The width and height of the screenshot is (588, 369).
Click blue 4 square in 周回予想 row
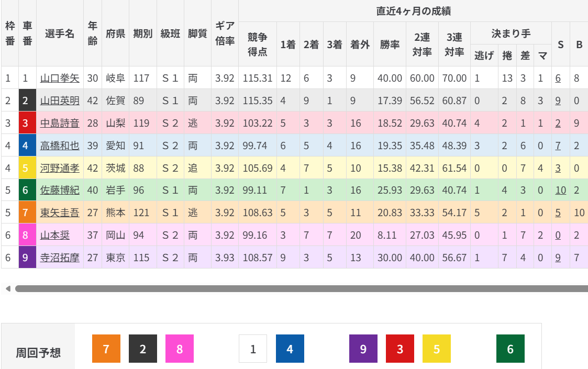pyautogui.click(x=290, y=349)
